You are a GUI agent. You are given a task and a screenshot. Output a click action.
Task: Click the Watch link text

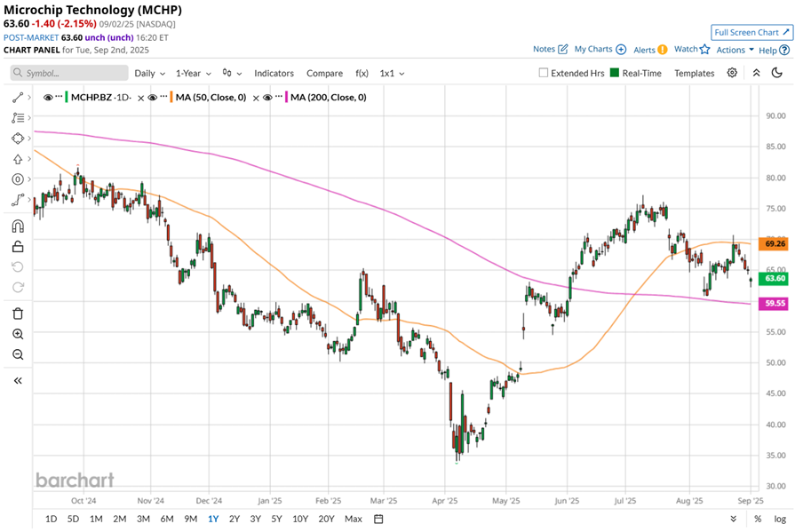coord(686,49)
